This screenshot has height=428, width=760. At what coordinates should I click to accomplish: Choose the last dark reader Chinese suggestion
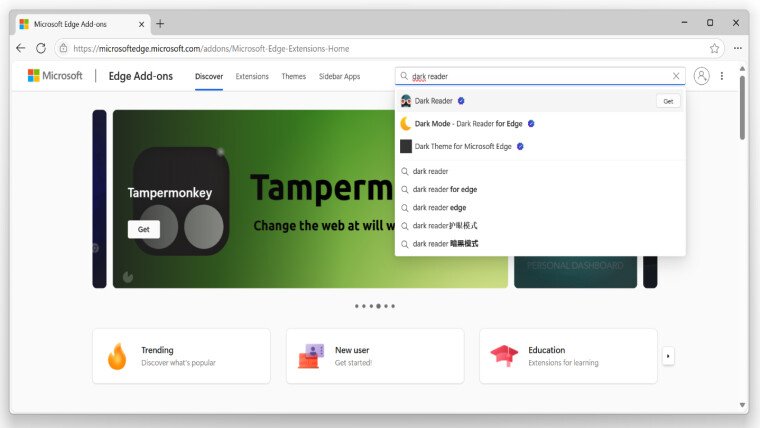tap(540, 244)
